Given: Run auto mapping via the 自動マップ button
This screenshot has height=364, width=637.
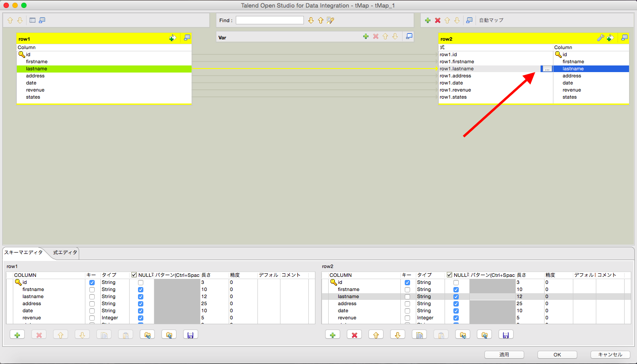Looking at the screenshot, I should pyautogui.click(x=491, y=20).
